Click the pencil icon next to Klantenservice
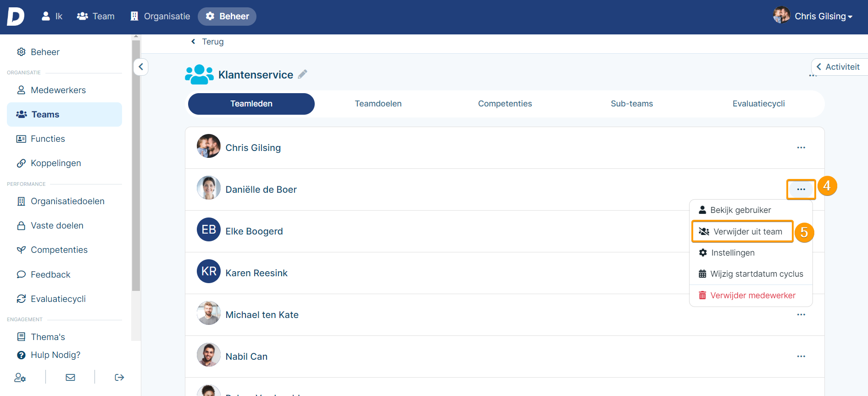Image resolution: width=868 pixels, height=396 pixels. (x=302, y=74)
